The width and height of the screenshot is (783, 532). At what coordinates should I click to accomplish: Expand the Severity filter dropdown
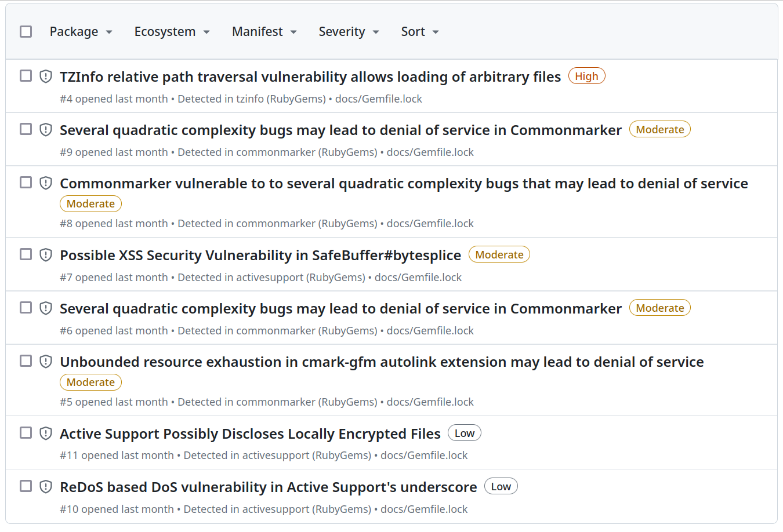pos(349,32)
